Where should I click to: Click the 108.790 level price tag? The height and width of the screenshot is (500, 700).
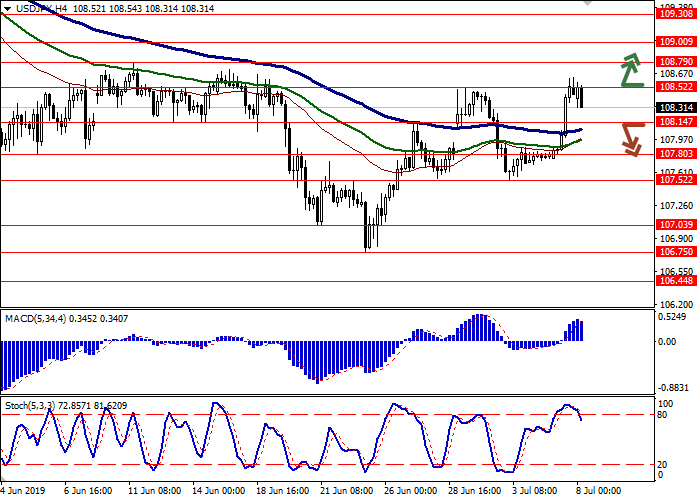point(676,62)
